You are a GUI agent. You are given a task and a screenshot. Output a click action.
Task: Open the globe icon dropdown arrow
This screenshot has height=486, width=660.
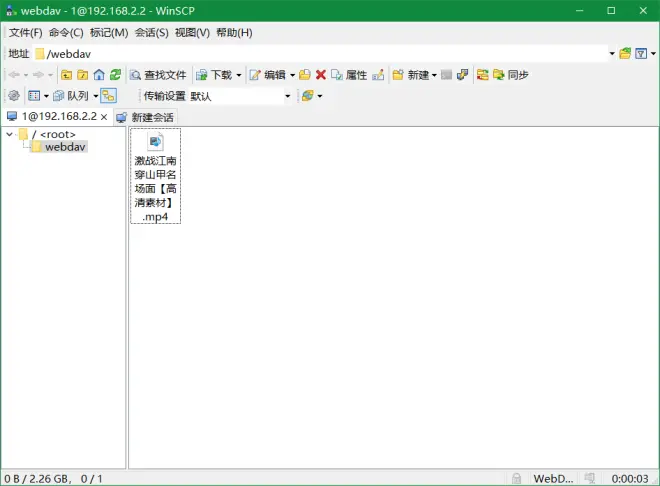pyautogui.click(x=319, y=96)
